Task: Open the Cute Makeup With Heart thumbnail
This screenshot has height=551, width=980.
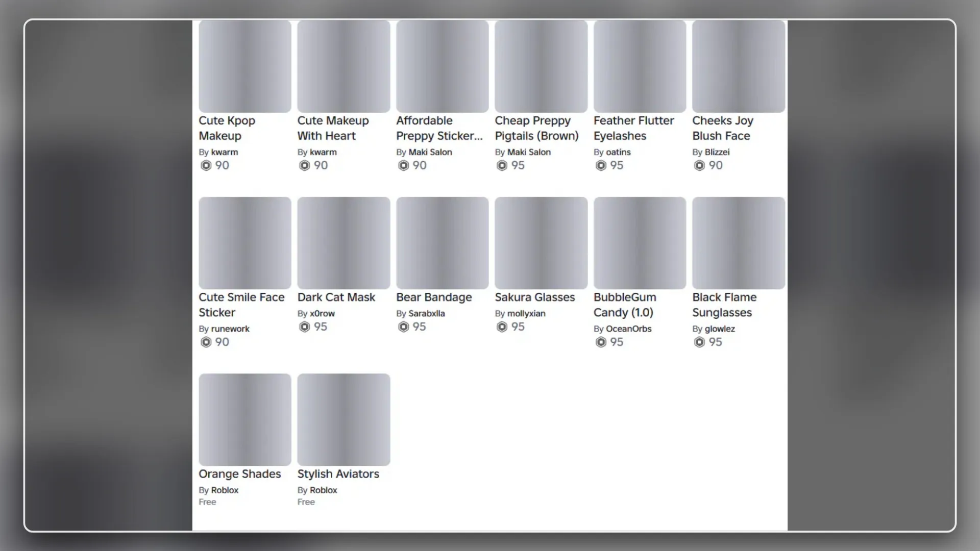Action: point(344,66)
